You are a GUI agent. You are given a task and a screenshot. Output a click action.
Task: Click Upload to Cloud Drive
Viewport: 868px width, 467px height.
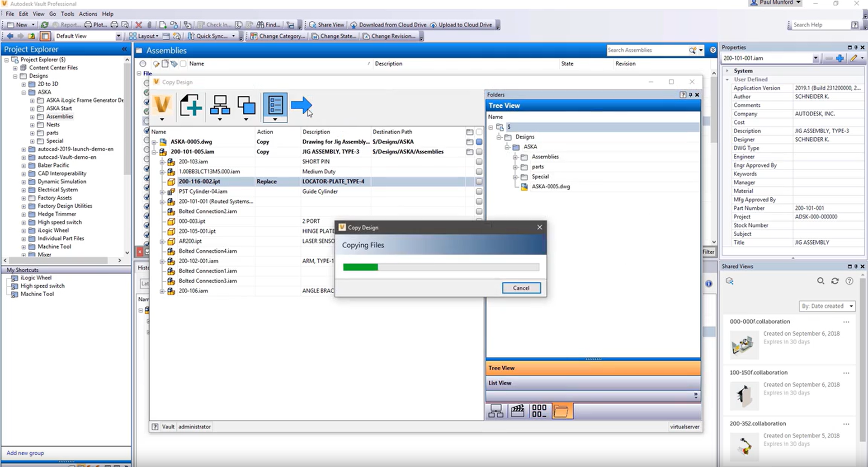click(x=461, y=25)
